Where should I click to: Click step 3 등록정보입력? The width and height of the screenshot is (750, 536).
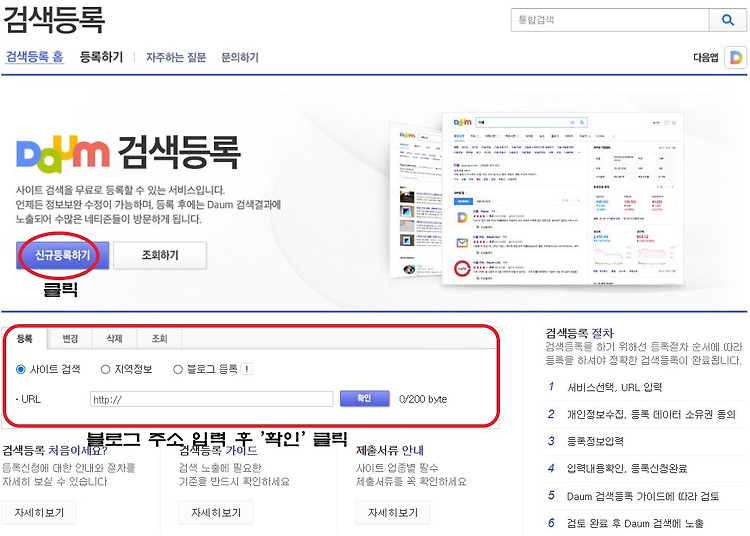coord(595,441)
